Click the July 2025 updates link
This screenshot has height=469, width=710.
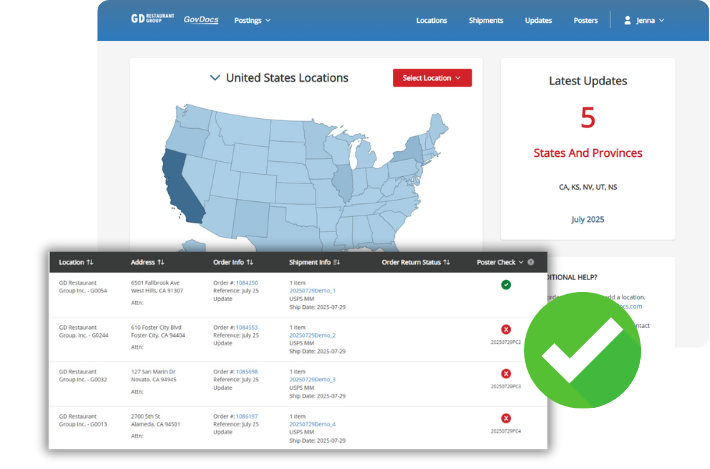(x=588, y=220)
